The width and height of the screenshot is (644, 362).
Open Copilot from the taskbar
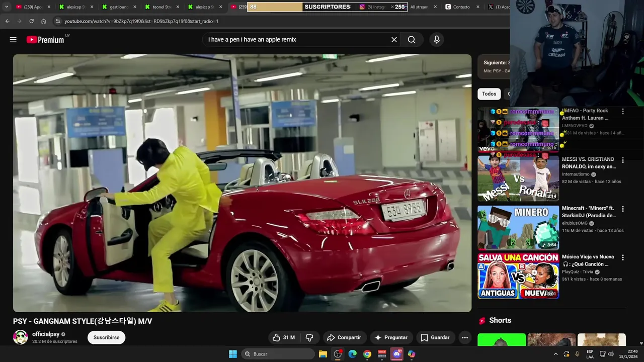tap(412, 354)
